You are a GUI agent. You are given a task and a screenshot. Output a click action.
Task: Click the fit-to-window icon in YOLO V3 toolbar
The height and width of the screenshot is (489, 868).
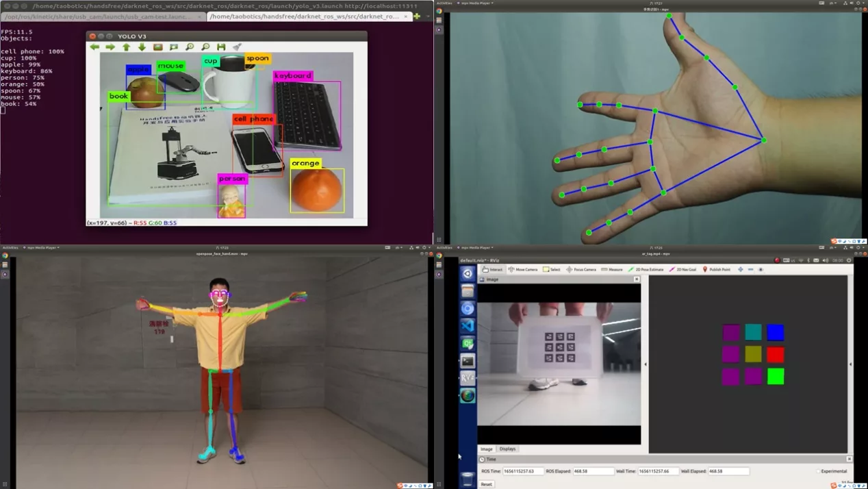174,47
